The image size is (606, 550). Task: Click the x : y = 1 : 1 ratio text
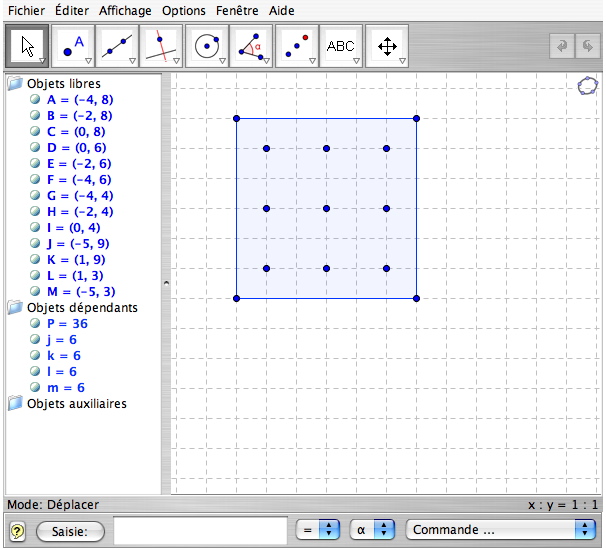point(563,504)
